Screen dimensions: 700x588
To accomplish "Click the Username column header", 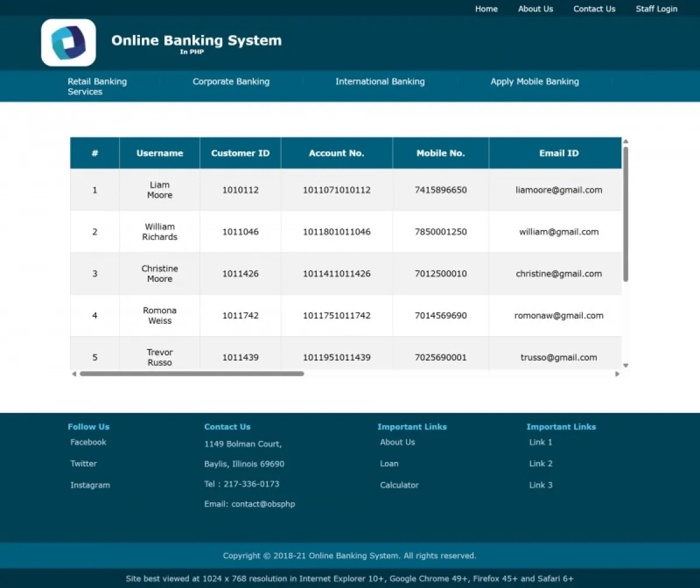I will (x=160, y=153).
